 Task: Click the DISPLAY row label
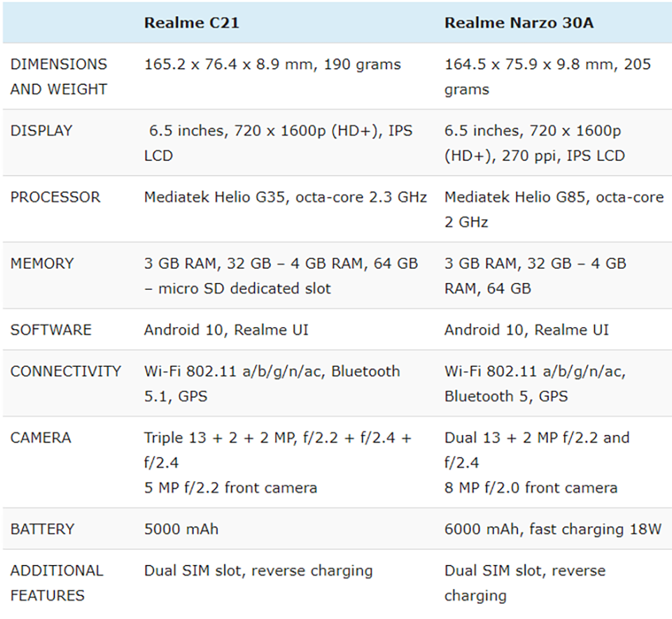41,130
